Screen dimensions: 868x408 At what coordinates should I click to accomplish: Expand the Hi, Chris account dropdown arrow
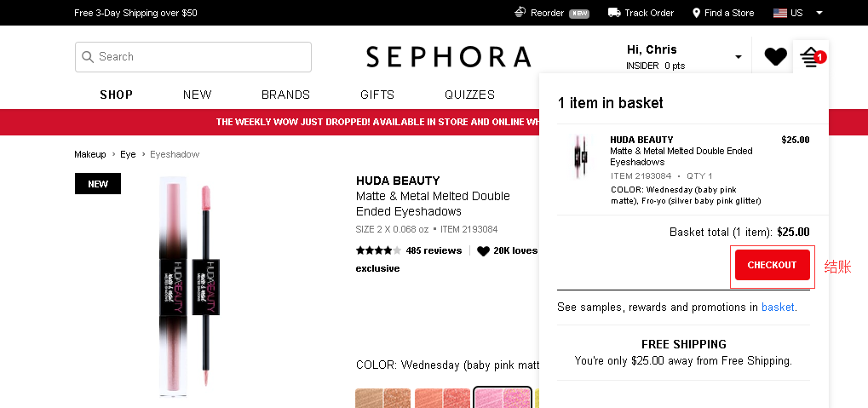[x=739, y=57]
